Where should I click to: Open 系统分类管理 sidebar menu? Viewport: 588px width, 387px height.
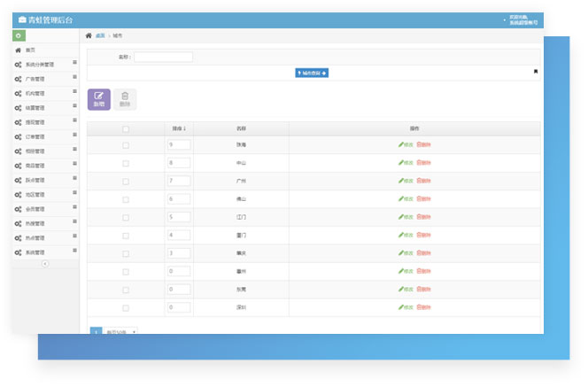coord(46,65)
